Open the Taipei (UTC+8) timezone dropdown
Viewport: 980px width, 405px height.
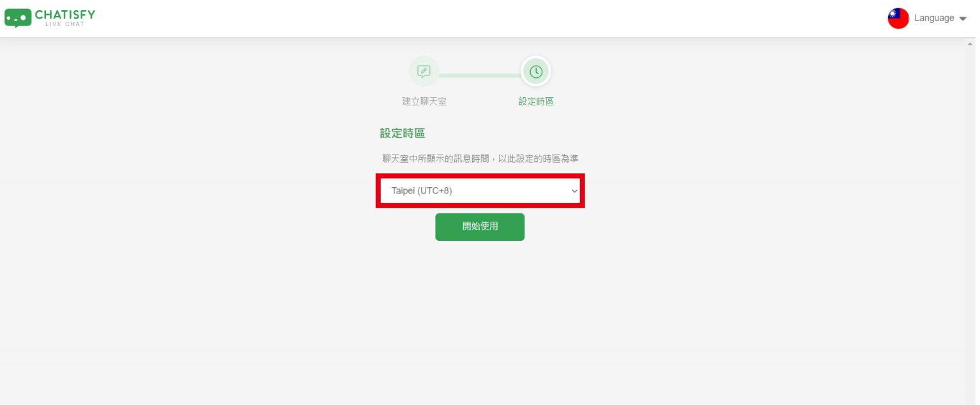pyautogui.click(x=480, y=190)
